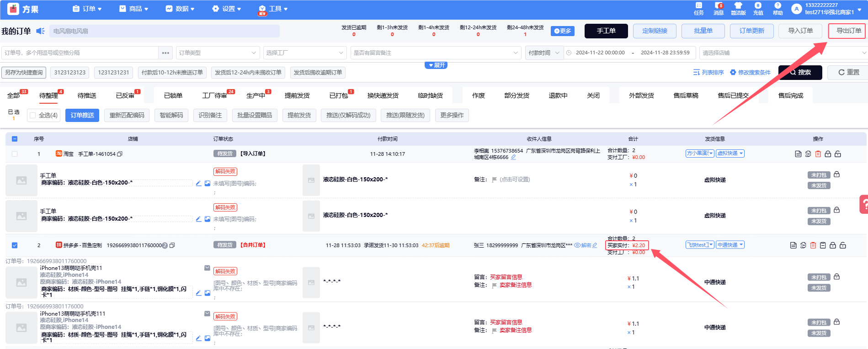
Task: Open the 数据 top menu
Action: coord(180,9)
